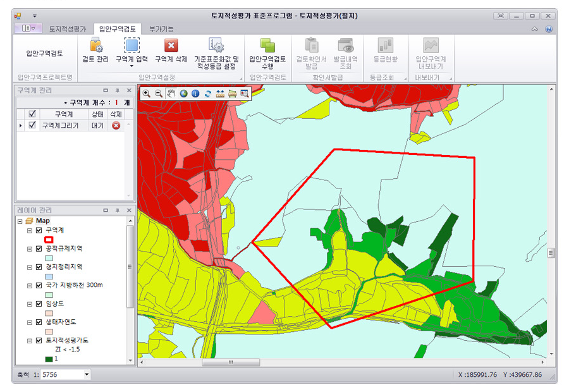Float the 레이어 관리 panel window
This screenshot has width=569, height=392.
tap(106, 210)
